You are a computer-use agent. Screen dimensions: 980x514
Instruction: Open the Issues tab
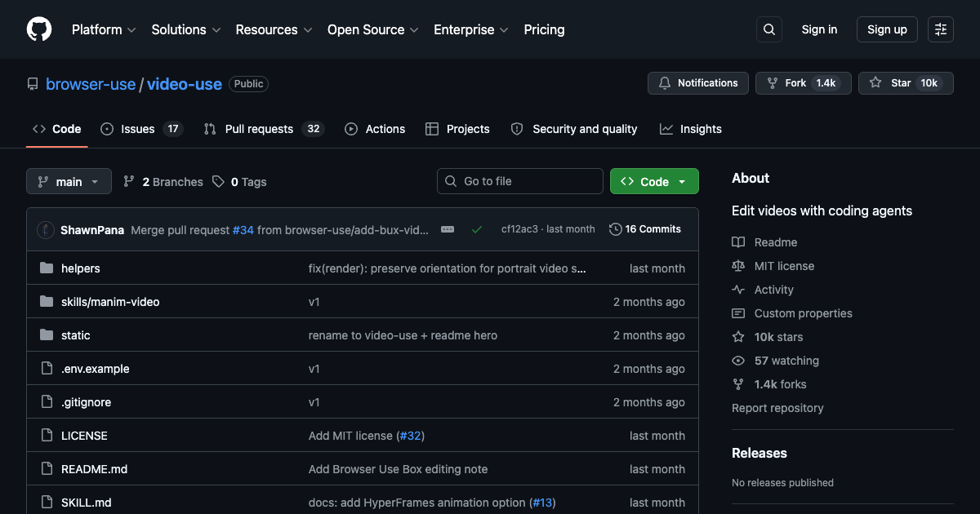(x=141, y=129)
